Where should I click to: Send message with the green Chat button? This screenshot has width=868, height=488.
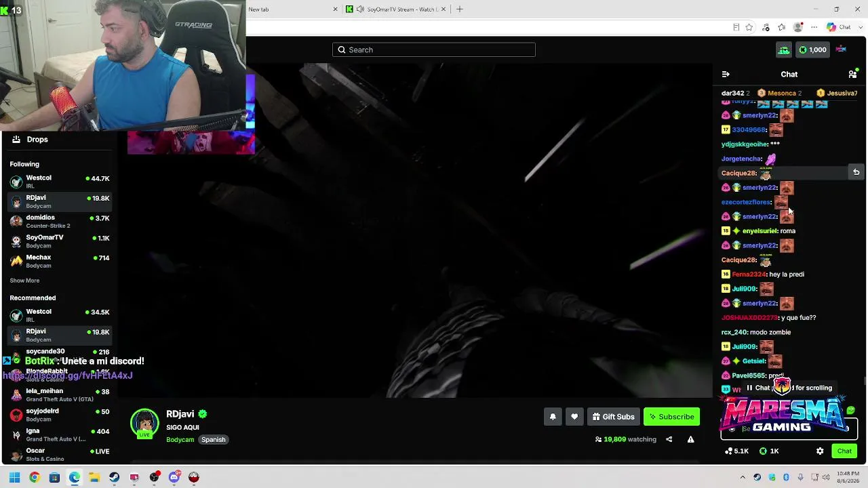tap(844, 451)
